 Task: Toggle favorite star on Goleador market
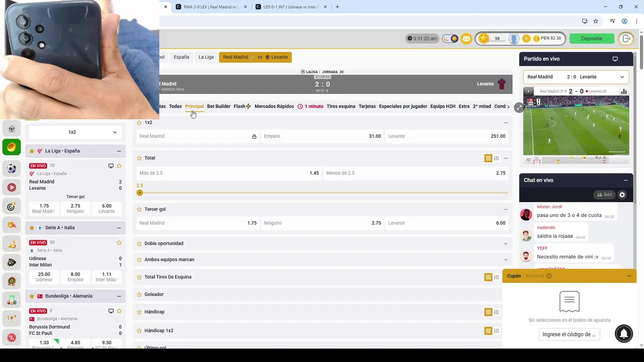click(x=139, y=295)
